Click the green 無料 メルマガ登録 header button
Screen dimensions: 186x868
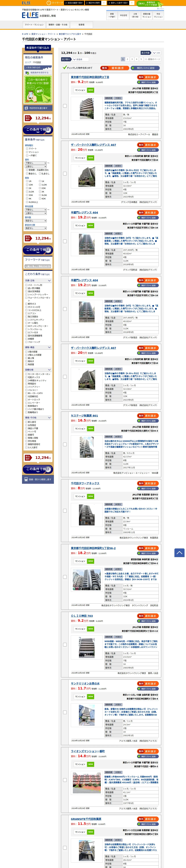point(150,4)
